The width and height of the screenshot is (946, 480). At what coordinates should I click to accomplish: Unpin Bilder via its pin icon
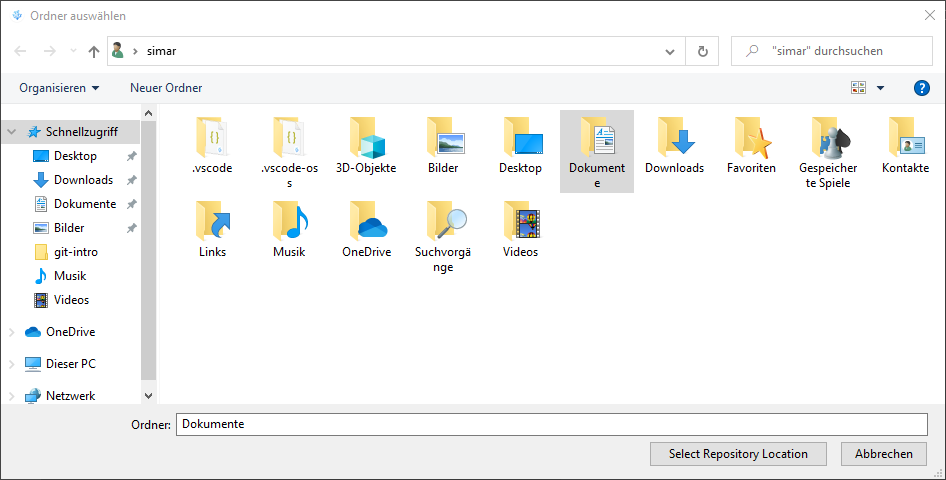tap(131, 229)
